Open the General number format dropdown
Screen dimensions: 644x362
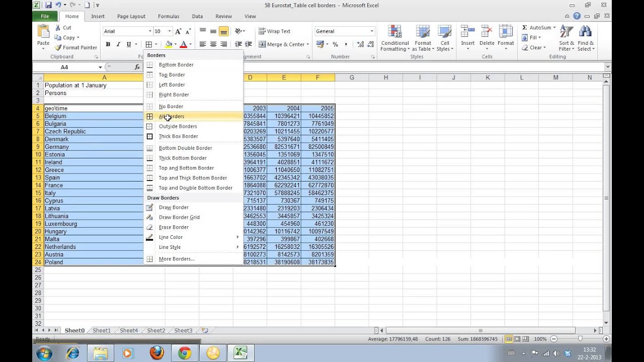pos(372,31)
